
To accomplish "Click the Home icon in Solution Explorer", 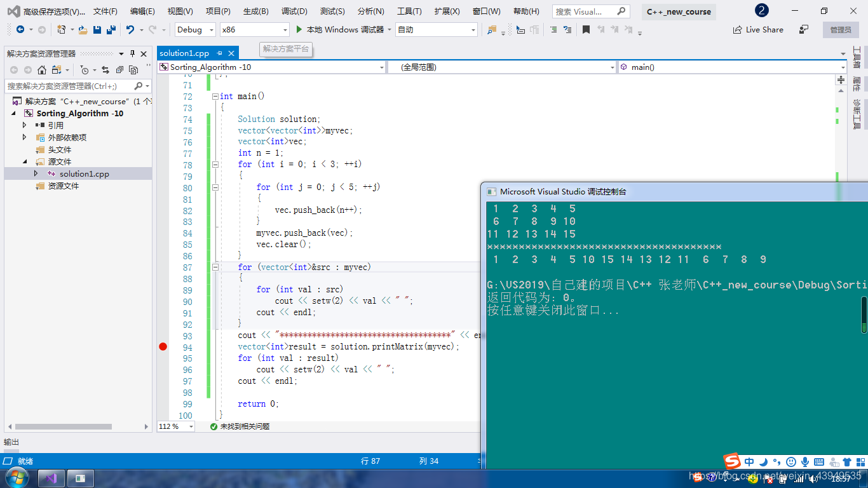I will (x=42, y=70).
